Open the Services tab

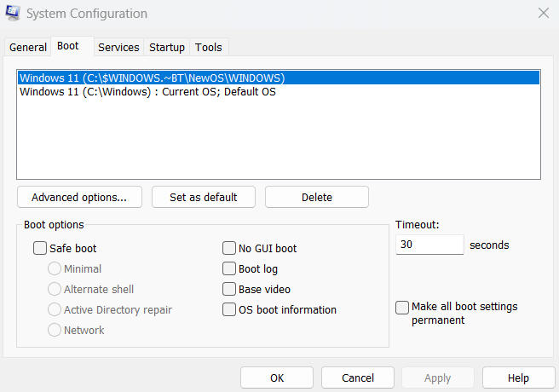[x=118, y=47]
